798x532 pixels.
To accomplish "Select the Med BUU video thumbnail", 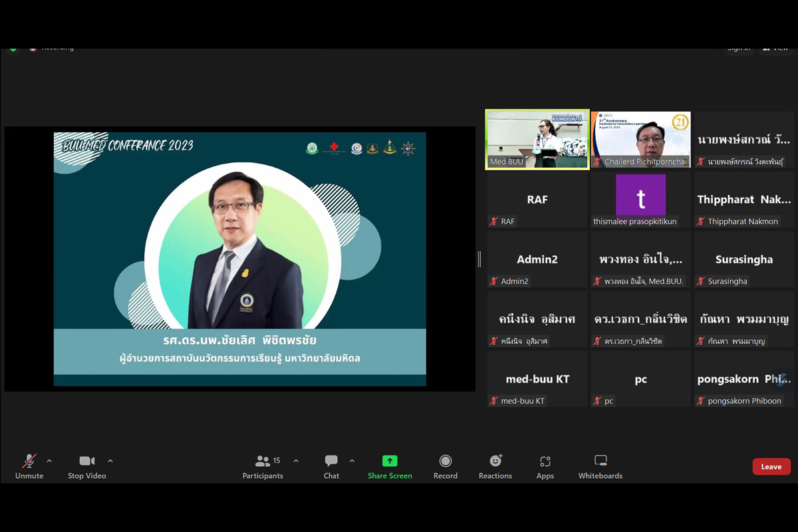I will pos(537,140).
